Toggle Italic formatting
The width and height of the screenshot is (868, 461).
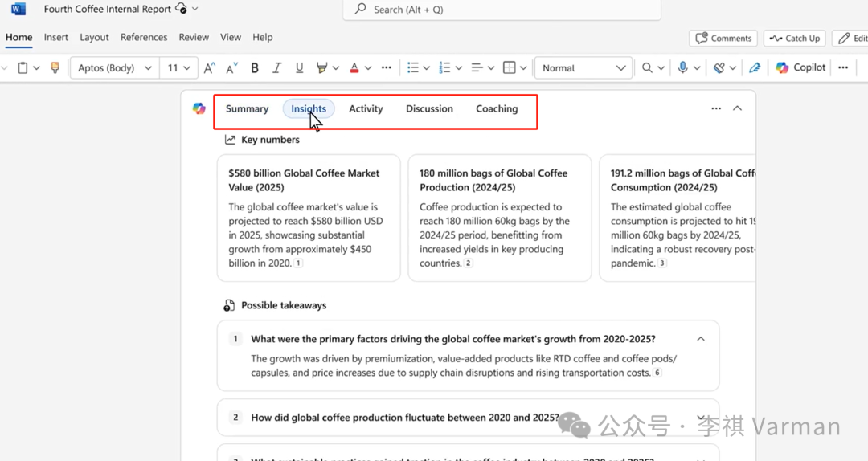(x=276, y=68)
